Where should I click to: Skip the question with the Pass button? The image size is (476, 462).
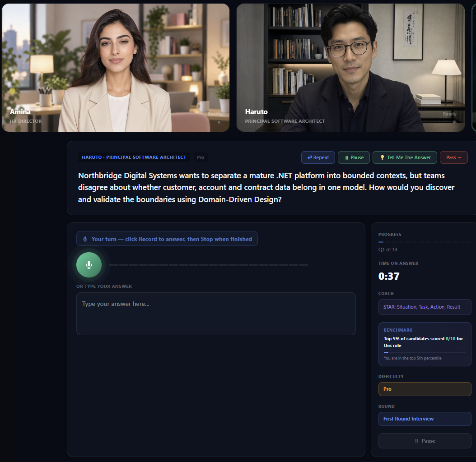click(453, 157)
